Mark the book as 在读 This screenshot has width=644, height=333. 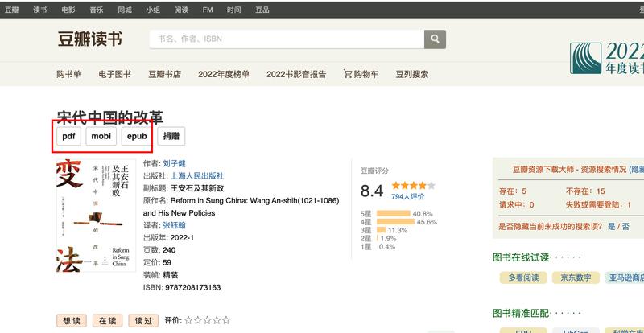(x=108, y=321)
